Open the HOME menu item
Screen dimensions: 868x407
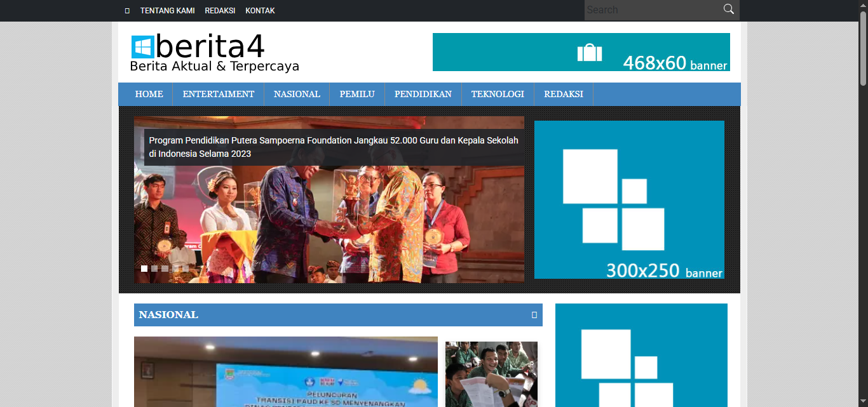click(x=149, y=94)
